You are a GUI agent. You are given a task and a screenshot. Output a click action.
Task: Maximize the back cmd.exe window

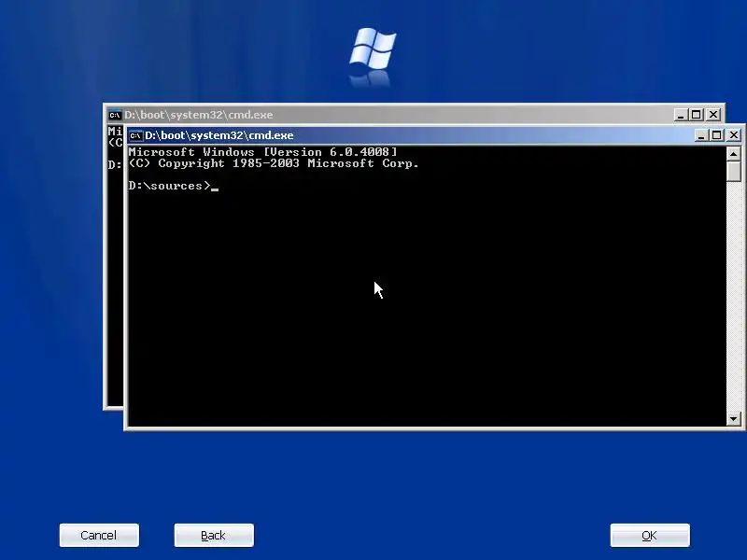(x=696, y=115)
